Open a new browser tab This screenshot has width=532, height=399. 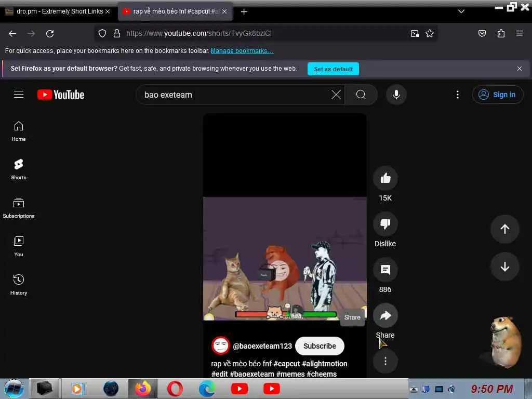tap(244, 12)
